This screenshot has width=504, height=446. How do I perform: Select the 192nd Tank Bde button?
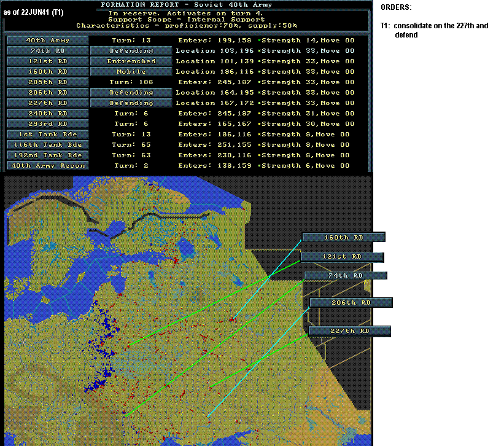click(47, 155)
